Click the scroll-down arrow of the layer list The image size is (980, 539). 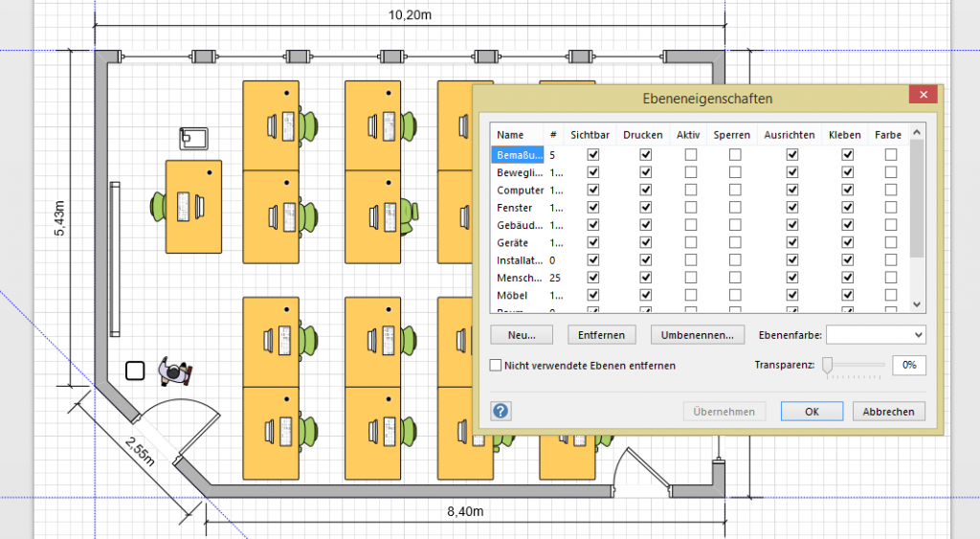[x=916, y=303]
